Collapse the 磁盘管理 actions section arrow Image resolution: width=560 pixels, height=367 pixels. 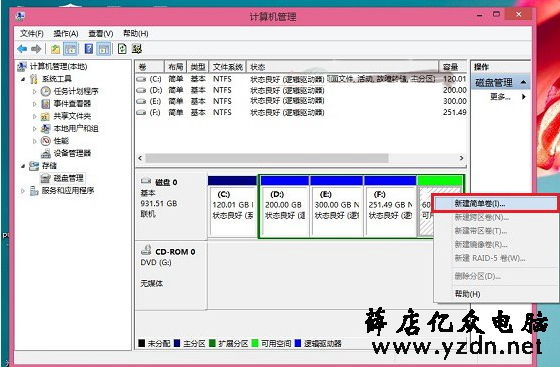pyautogui.click(x=524, y=82)
